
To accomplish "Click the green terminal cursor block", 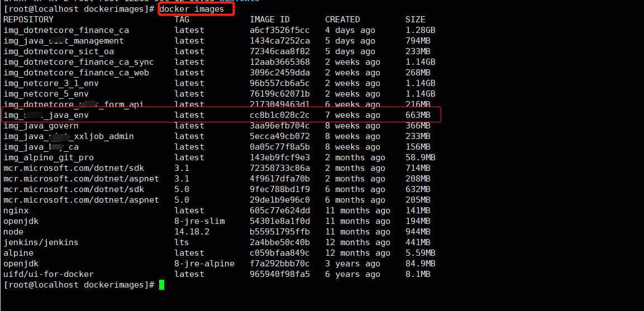I will pyautogui.click(x=162, y=285).
